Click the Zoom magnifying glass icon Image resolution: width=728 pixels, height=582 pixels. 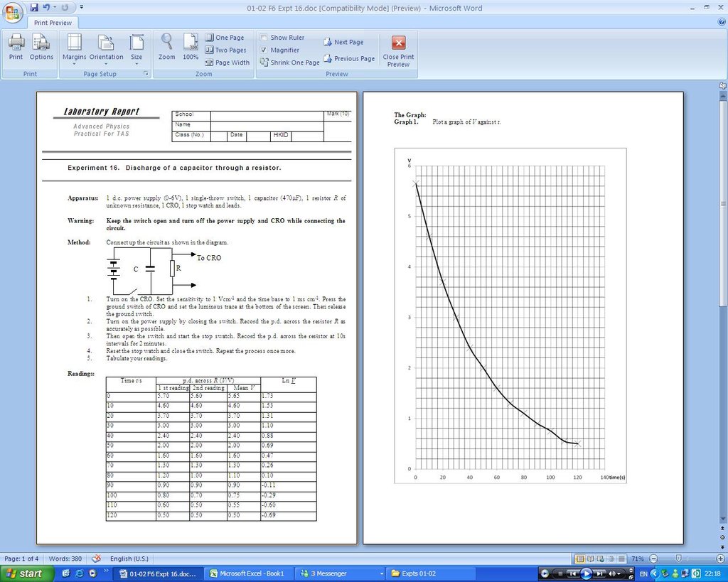(x=166, y=46)
